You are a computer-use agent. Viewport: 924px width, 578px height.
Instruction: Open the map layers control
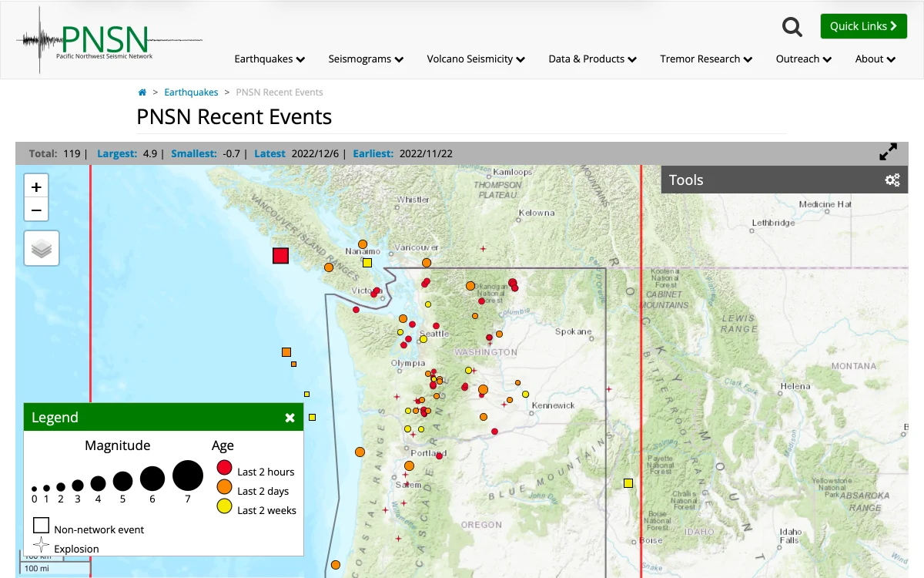(42, 248)
